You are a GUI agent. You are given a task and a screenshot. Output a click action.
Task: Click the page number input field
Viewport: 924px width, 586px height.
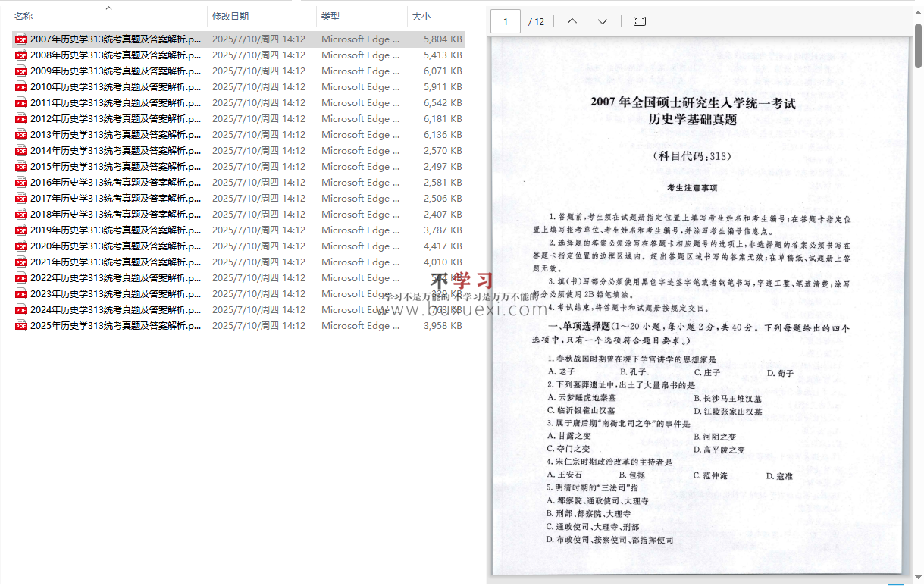tap(506, 21)
